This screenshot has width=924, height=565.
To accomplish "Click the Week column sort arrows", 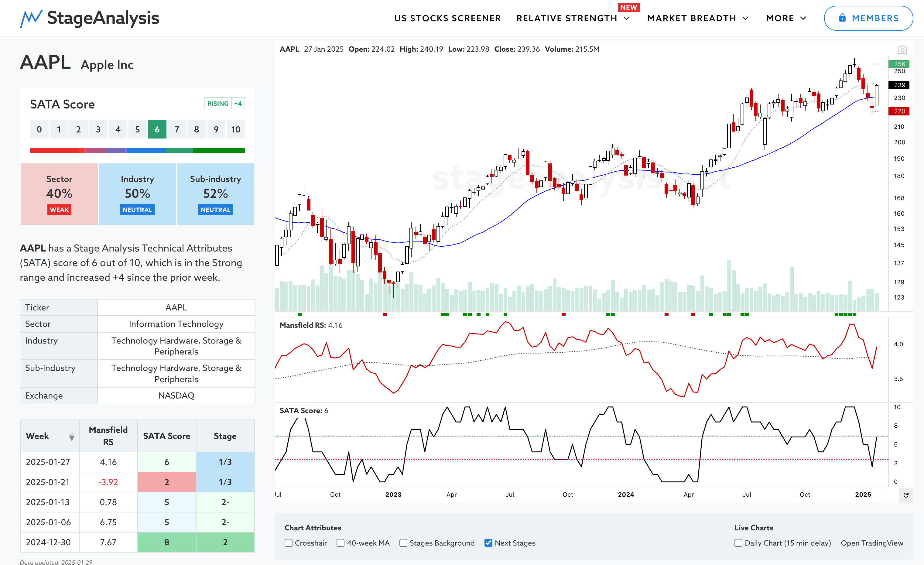I will (x=72, y=436).
